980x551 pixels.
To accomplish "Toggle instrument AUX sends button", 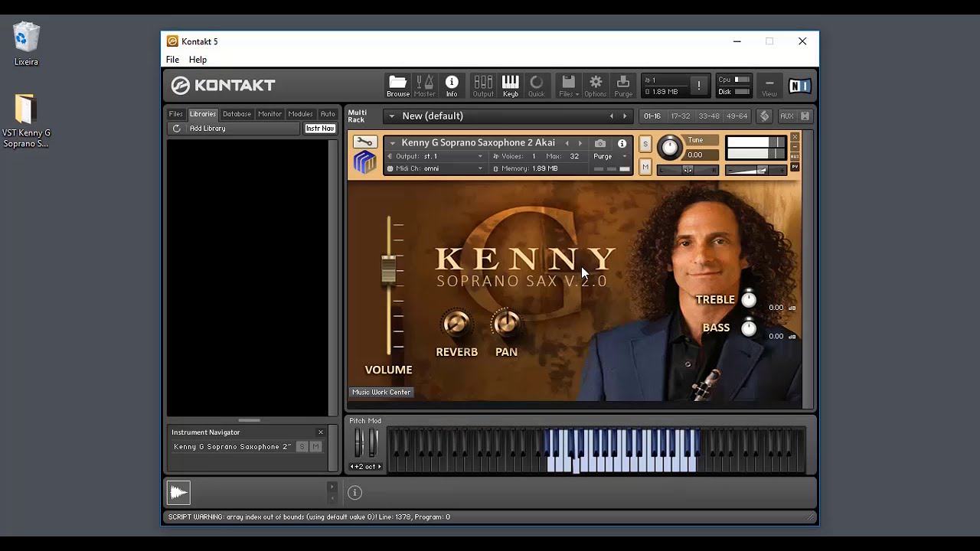I will (795, 157).
